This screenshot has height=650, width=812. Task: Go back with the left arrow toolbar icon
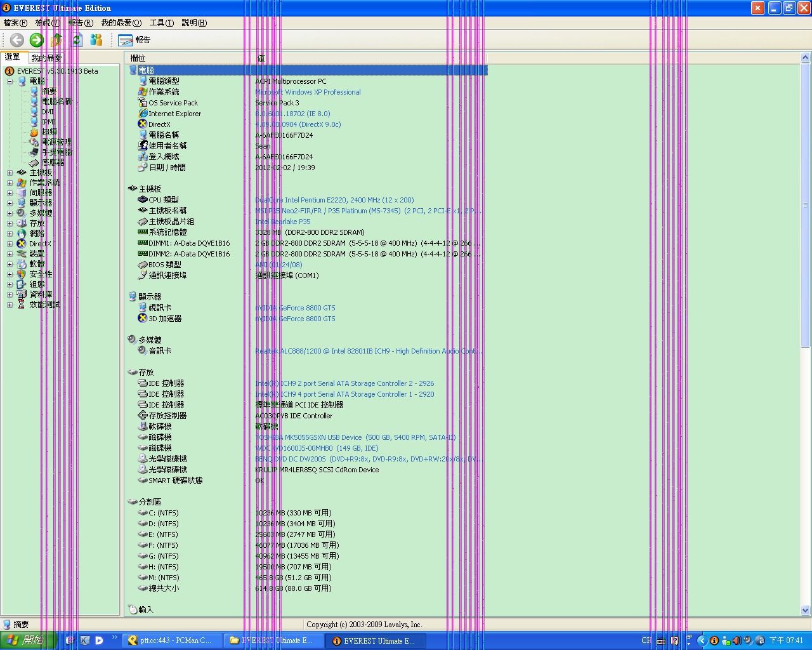tap(17, 40)
